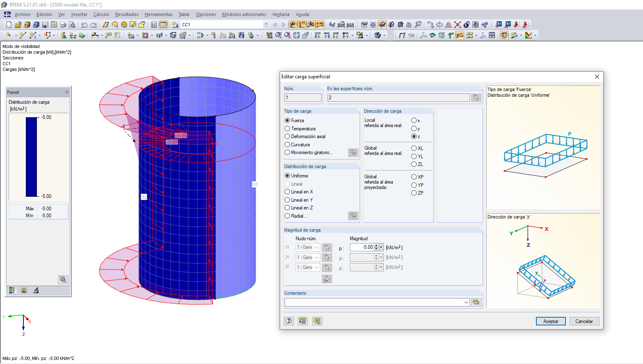Image resolution: width=643 pixels, height=364 pixels.
Task: Click the Cancelar button
Action: tap(584, 321)
